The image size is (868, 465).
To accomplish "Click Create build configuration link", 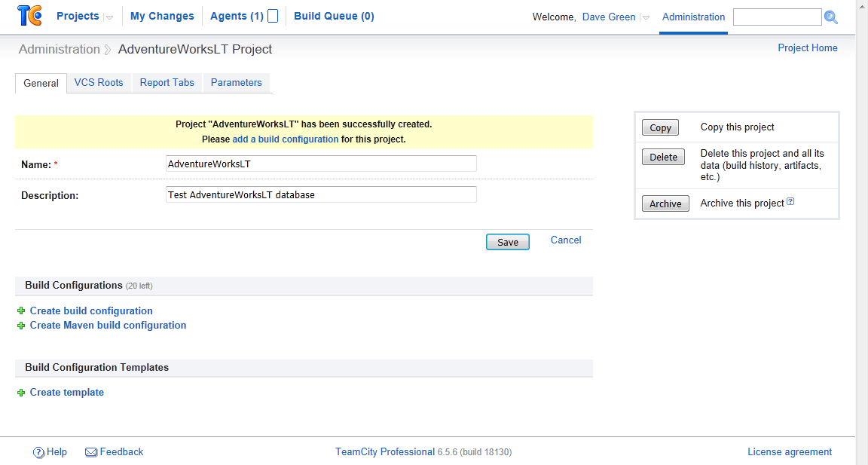I will point(91,311).
